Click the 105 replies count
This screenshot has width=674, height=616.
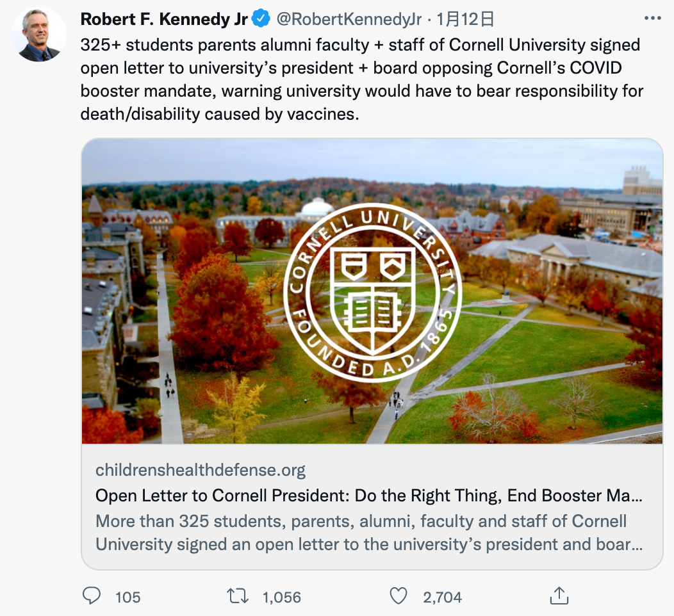pyautogui.click(x=127, y=597)
